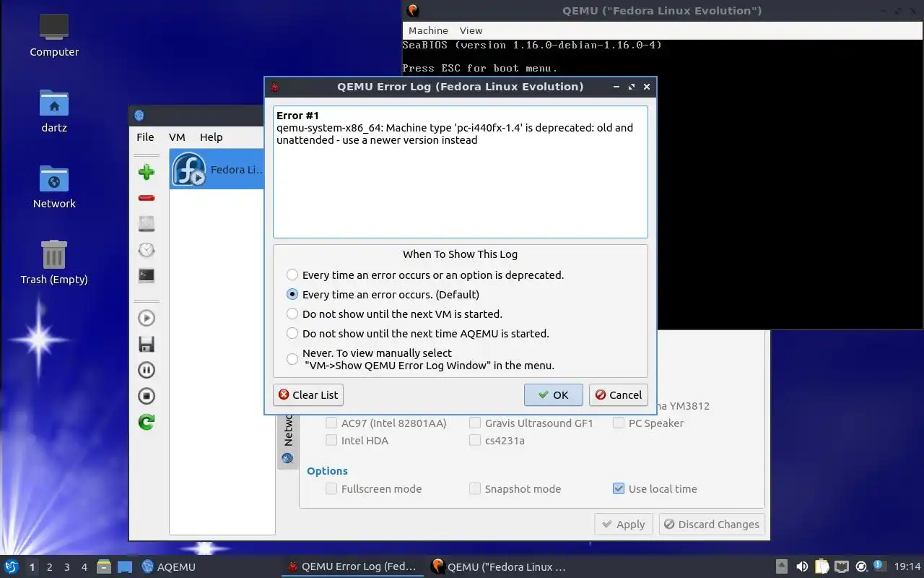Click the Clear List button

tap(308, 394)
